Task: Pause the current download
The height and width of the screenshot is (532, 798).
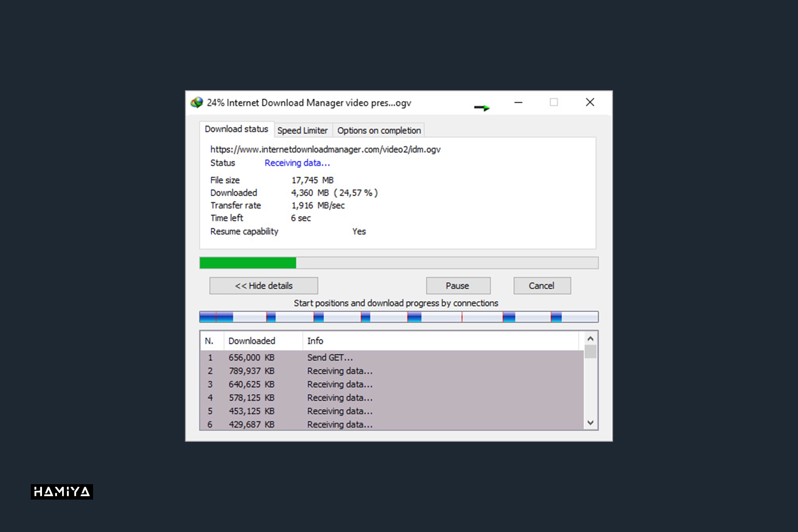Action: (458, 286)
